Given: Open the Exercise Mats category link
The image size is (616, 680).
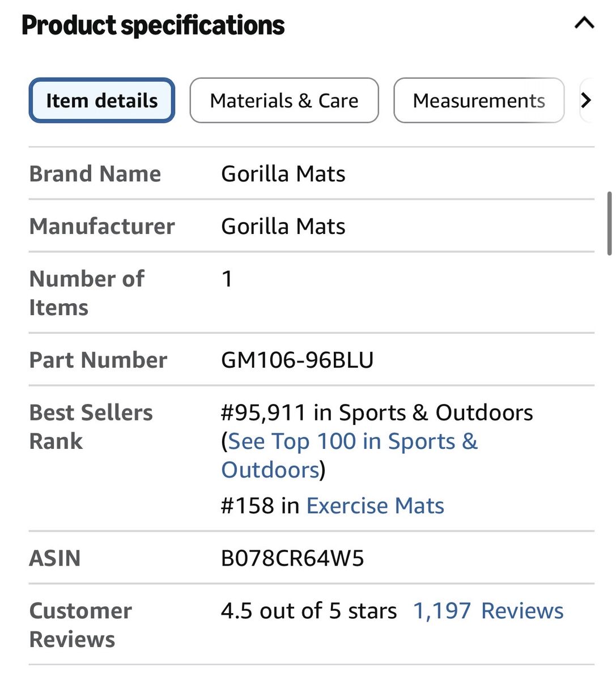Looking at the screenshot, I should [375, 505].
